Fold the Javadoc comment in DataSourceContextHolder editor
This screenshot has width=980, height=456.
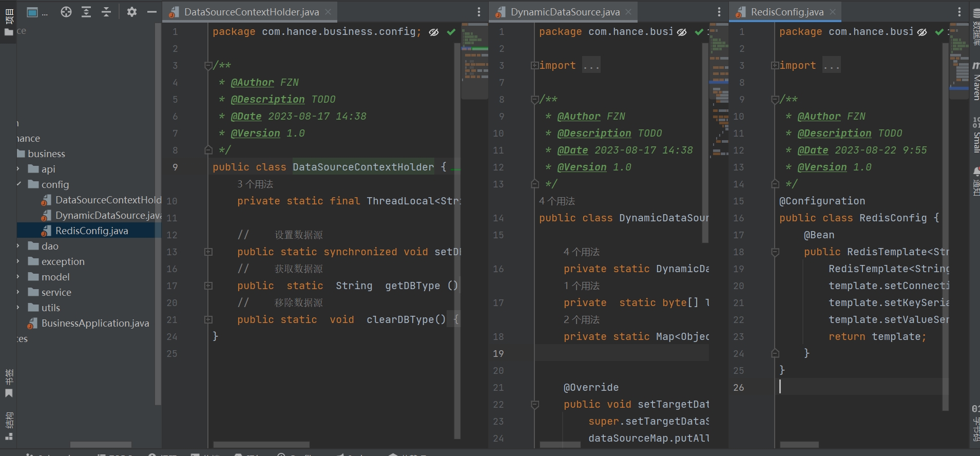(208, 65)
